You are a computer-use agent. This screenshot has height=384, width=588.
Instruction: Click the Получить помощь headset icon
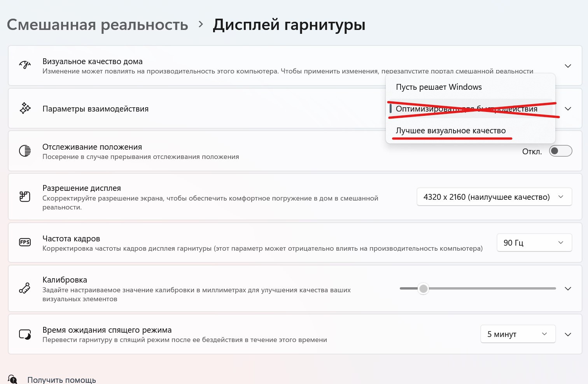13,379
